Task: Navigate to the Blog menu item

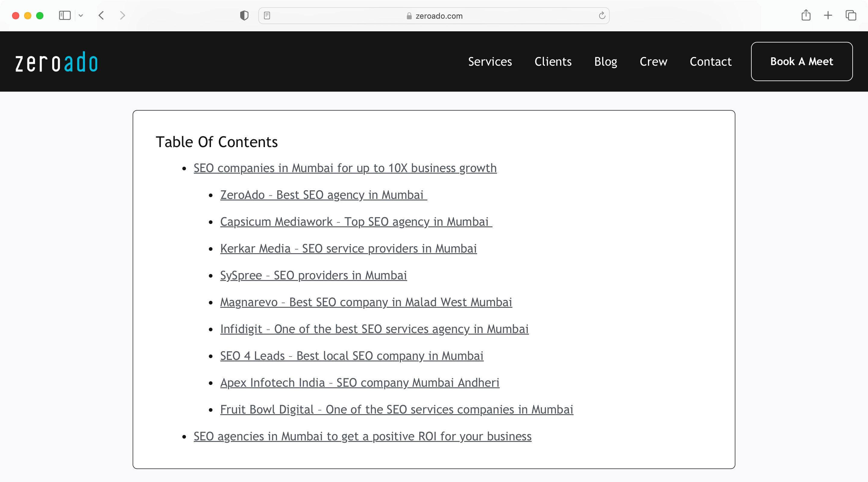Action: (x=606, y=61)
